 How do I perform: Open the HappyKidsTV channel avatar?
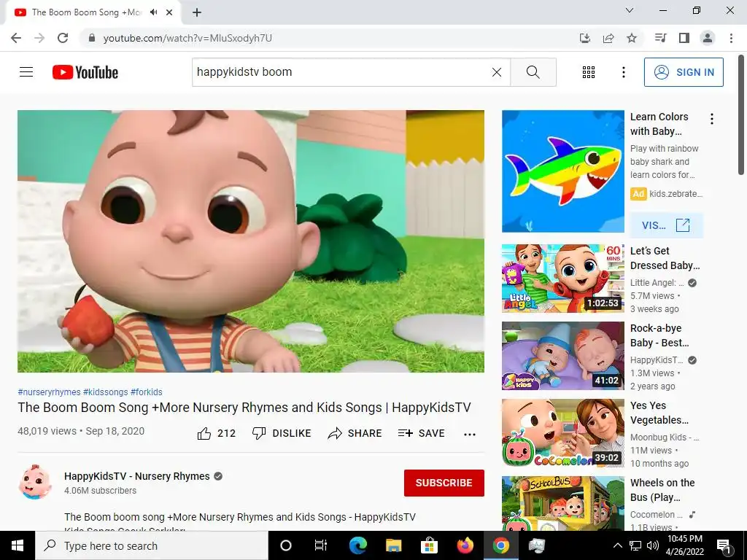pos(35,482)
